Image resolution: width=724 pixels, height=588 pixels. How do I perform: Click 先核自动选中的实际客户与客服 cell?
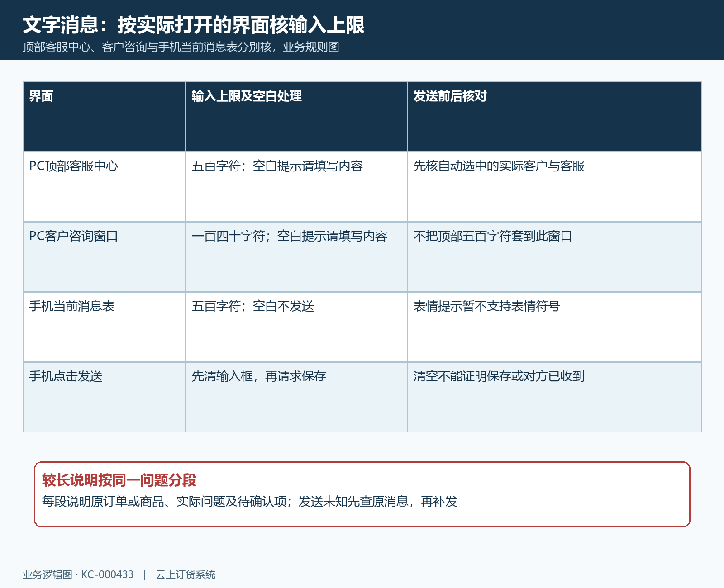[554, 187]
